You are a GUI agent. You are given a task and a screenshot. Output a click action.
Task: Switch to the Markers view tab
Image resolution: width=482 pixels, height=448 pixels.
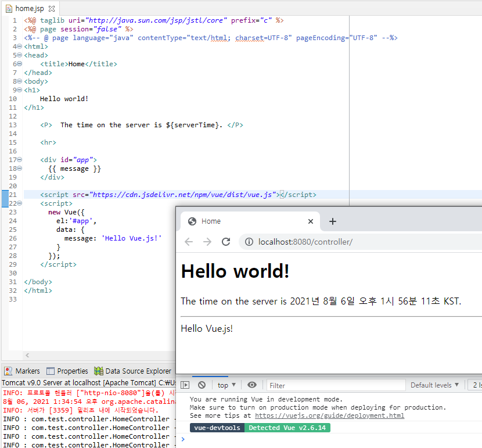(22, 371)
